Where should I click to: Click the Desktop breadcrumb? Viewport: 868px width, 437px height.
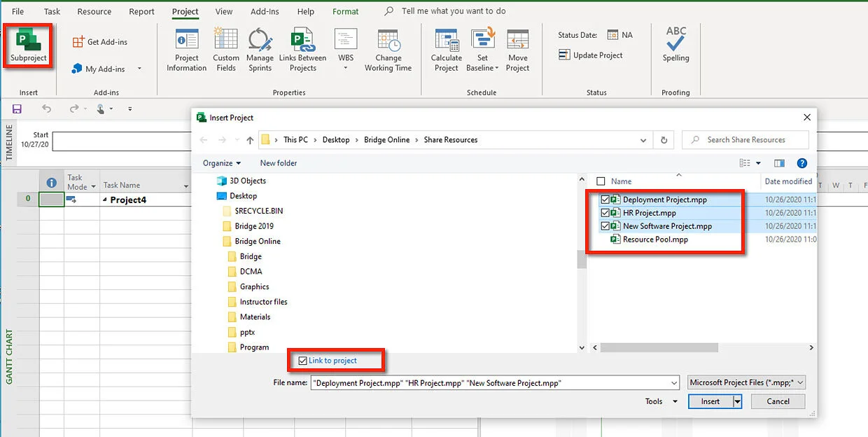(x=336, y=140)
